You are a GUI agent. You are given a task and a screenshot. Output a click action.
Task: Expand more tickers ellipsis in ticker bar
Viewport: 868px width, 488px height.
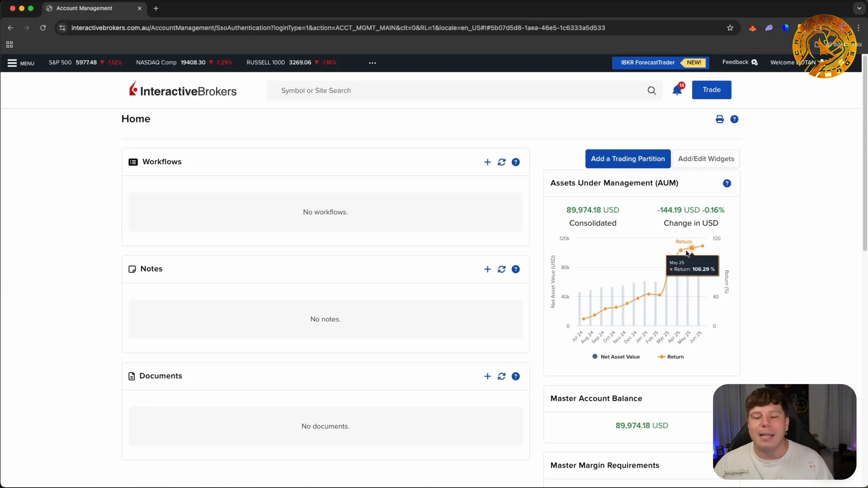pyautogui.click(x=373, y=63)
